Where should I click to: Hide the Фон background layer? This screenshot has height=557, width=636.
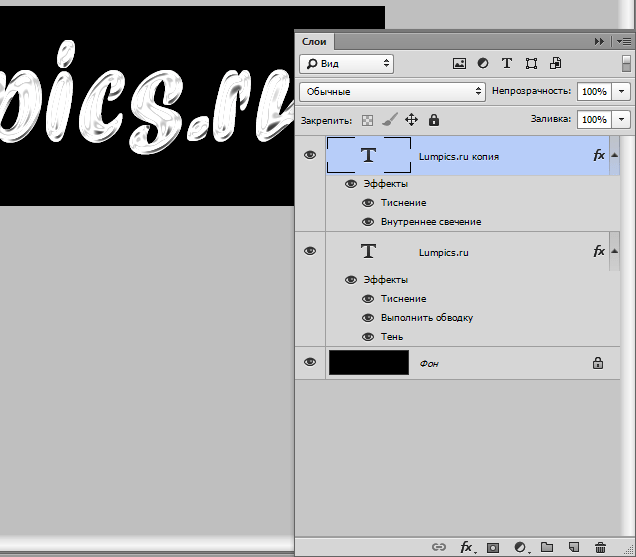(x=310, y=363)
